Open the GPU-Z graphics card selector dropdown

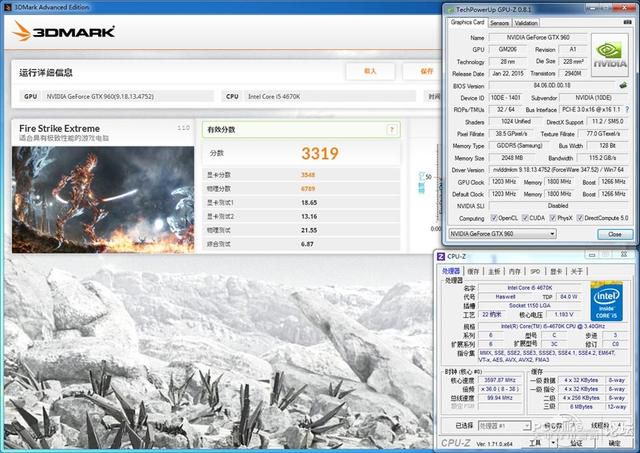[502, 234]
